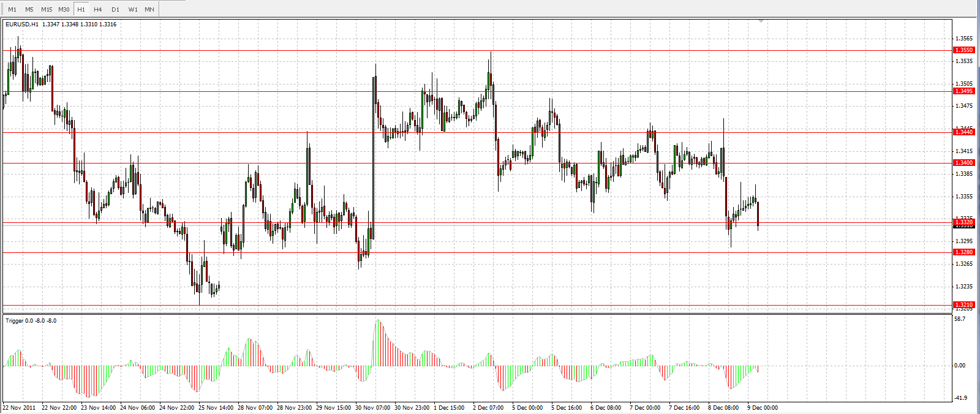Select the M30 timeframe button

[x=64, y=9]
